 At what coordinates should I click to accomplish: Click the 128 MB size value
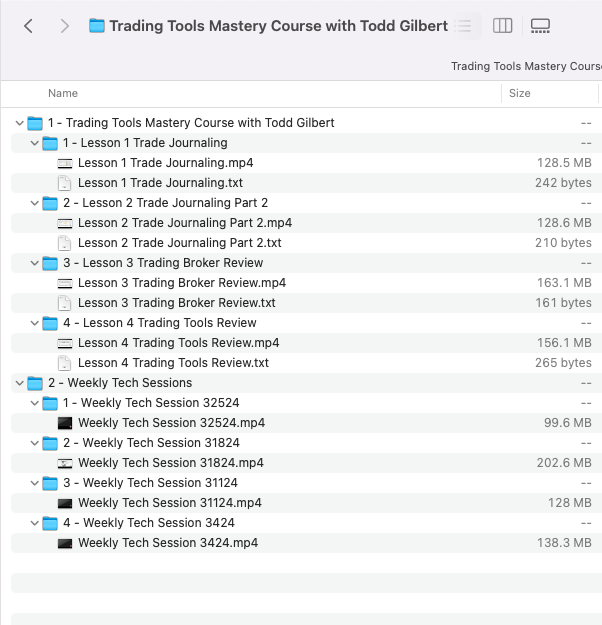click(570, 503)
